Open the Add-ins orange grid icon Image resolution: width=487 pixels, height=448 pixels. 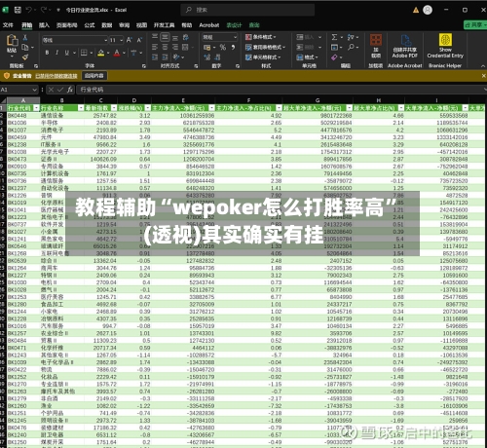(376, 40)
